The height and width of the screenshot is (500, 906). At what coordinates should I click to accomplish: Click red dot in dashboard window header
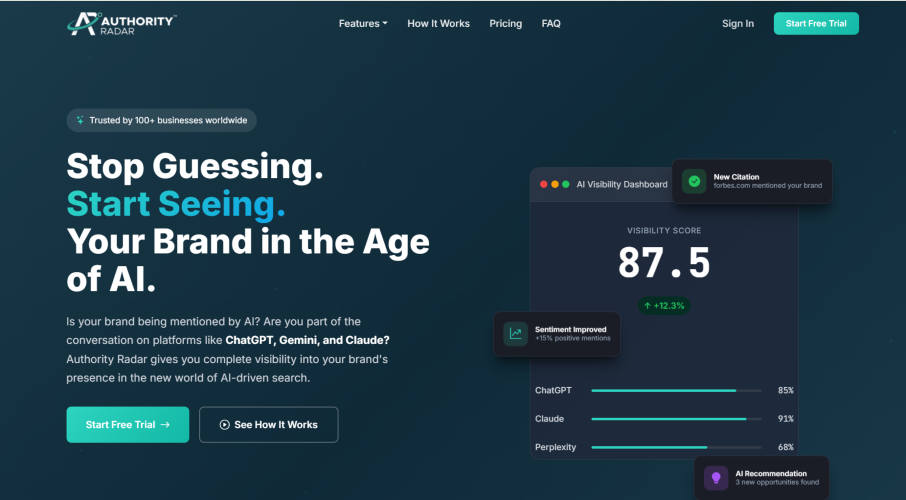pyautogui.click(x=543, y=184)
